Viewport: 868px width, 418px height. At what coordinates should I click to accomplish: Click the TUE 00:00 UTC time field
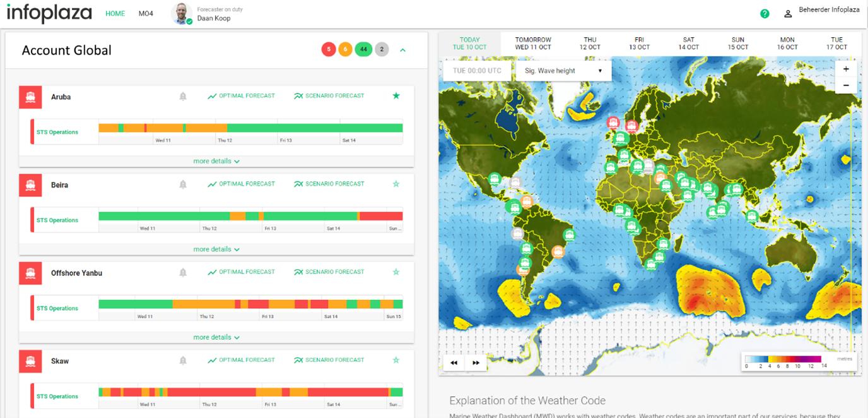point(478,71)
